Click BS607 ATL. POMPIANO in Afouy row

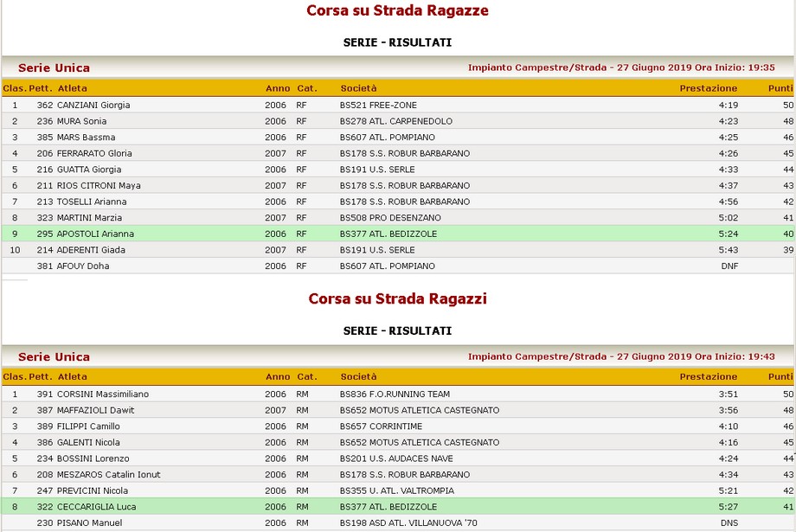tap(388, 266)
